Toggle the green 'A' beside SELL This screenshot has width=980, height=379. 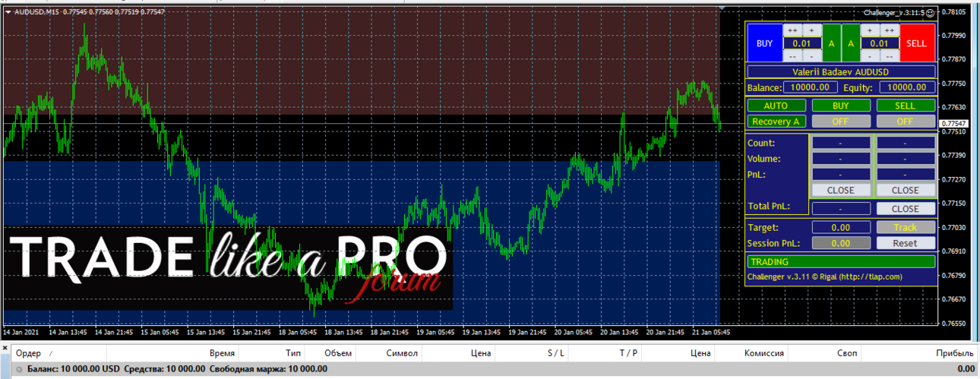click(x=851, y=43)
